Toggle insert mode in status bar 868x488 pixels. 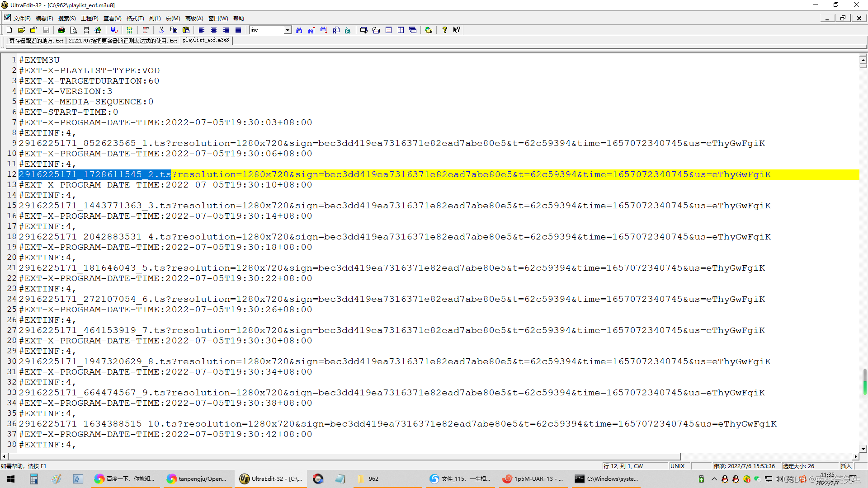click(845, 466)
